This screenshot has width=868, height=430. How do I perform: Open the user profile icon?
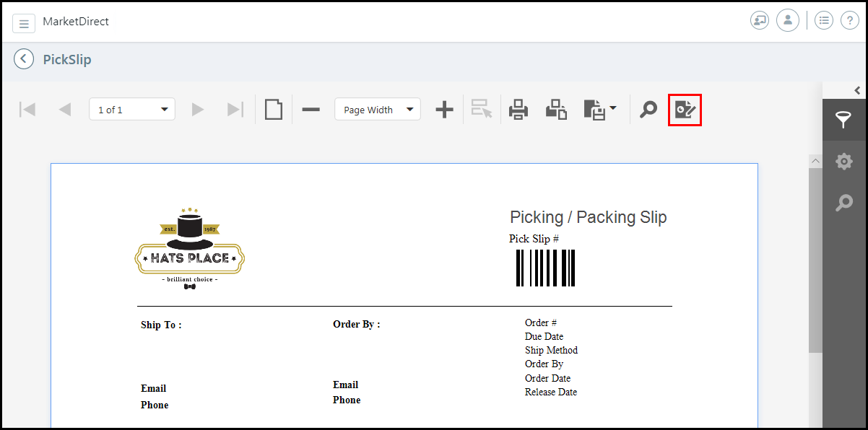click(x=787, y=21)
